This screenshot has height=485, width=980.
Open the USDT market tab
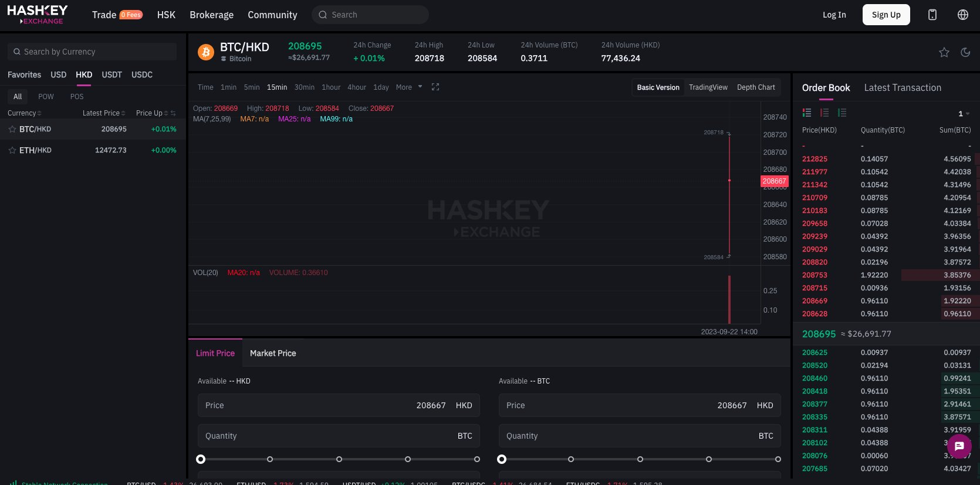coord(111,75)
